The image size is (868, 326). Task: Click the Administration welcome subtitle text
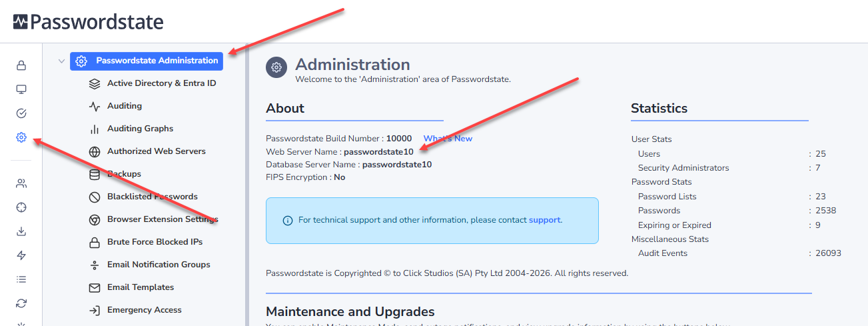coord(403,79)
